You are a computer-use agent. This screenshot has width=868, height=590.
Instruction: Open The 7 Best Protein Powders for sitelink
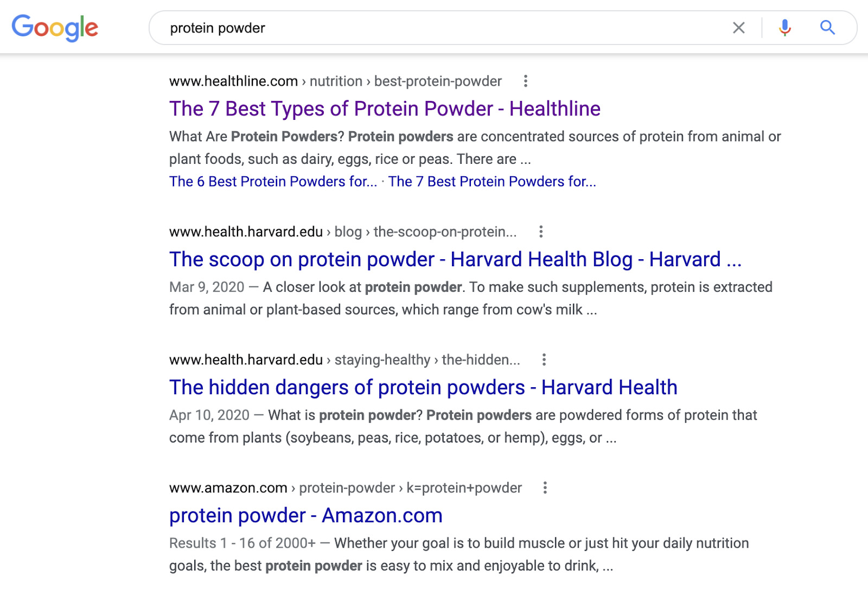click(492, 182)
